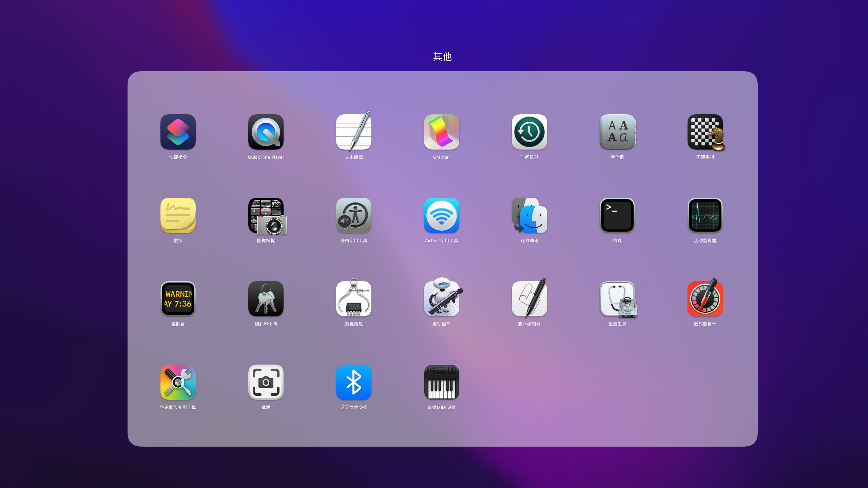Open Activity Monitor (活动监视器)

pos(705,215)
